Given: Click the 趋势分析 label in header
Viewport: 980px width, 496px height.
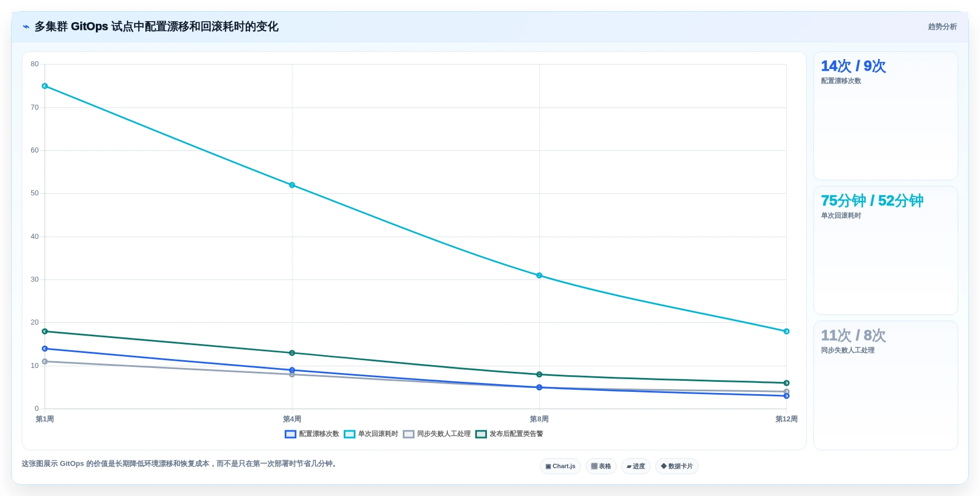Looking at the screenshot, I should click(x=942, y=27).
